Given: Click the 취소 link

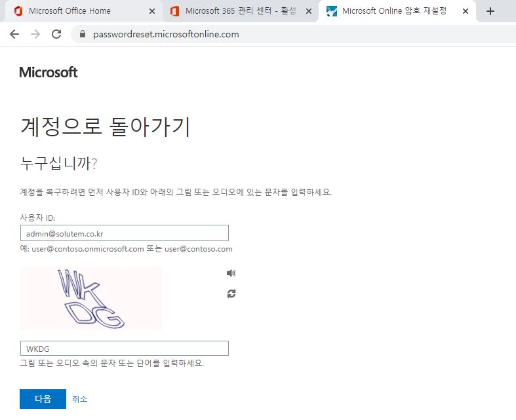Looking at the screenshot, I should coord(79,399).
